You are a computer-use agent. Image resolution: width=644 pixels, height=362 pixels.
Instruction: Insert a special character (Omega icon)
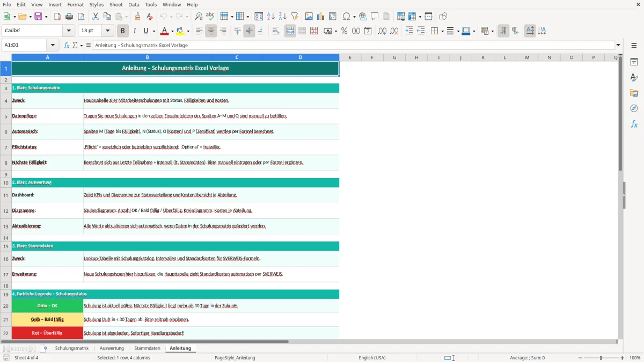click(x=346, y=17)
